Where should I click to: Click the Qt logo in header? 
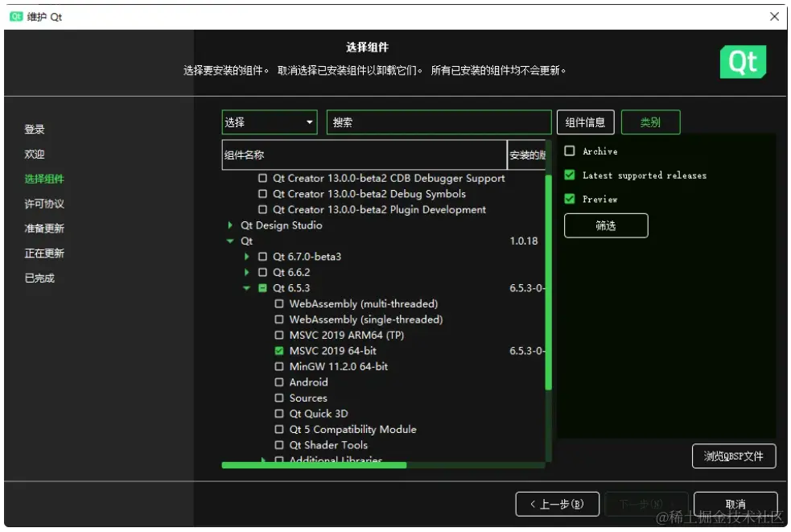pyautogui.click(x=743, y=62)
